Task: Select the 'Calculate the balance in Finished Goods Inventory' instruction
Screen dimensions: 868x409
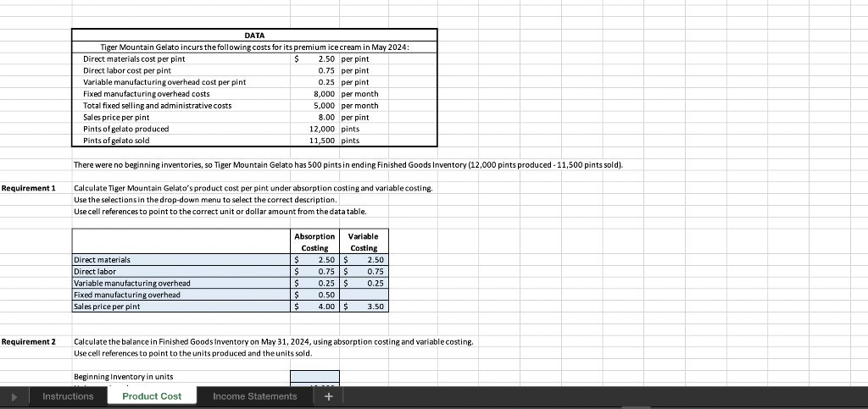Action: [274, 341]
